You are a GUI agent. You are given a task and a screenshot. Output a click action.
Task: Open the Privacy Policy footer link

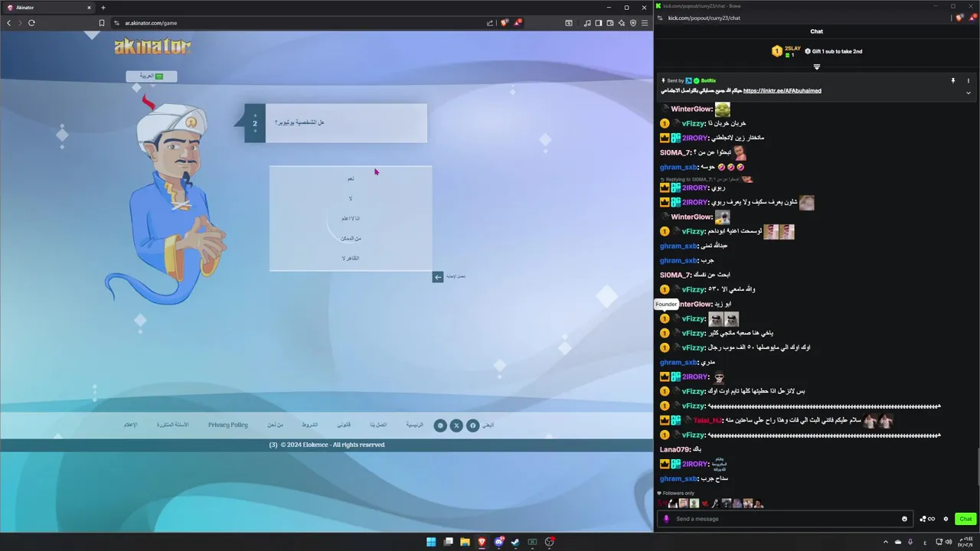(228, 425)
